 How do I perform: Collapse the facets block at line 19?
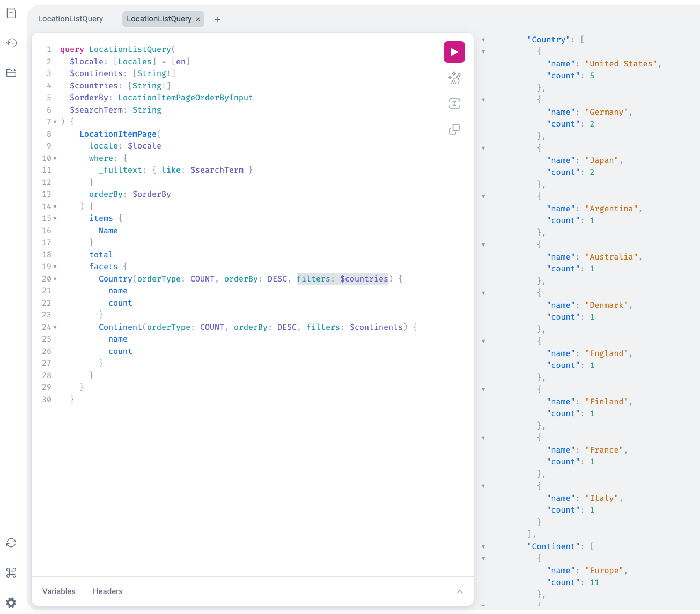coord(55,267)
